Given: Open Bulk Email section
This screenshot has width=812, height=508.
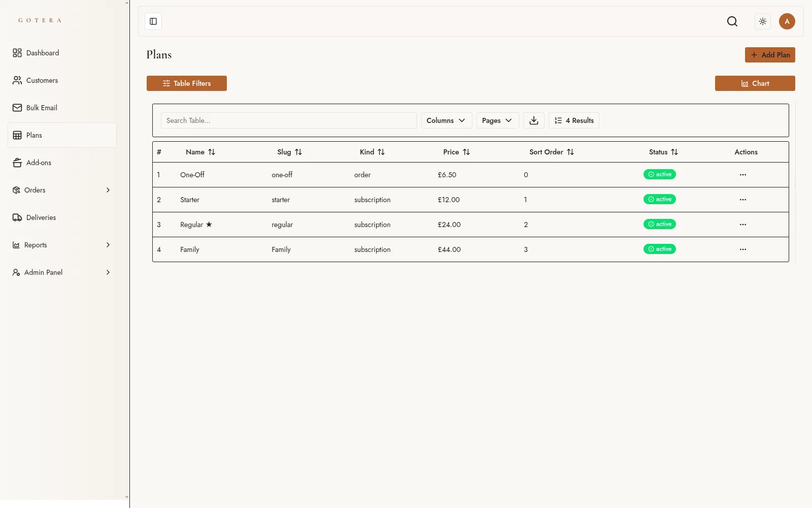Looking at the screenshot, I should 62,108.
